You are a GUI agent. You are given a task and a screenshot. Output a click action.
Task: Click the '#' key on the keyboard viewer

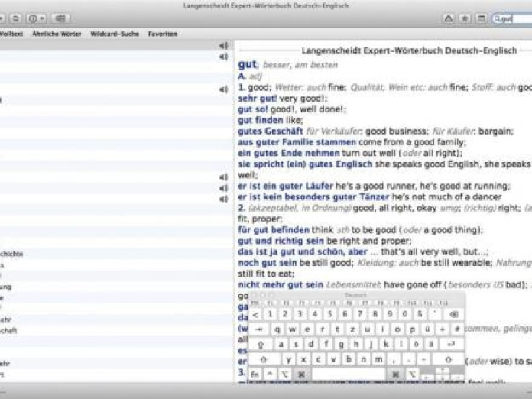pyautogui.click(x=457, y=329)
